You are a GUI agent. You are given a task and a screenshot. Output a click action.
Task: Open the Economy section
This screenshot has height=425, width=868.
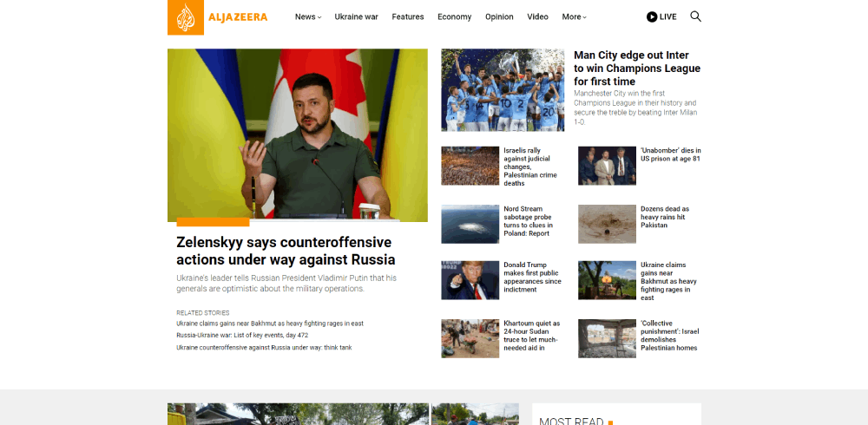[x=455, y=16]
